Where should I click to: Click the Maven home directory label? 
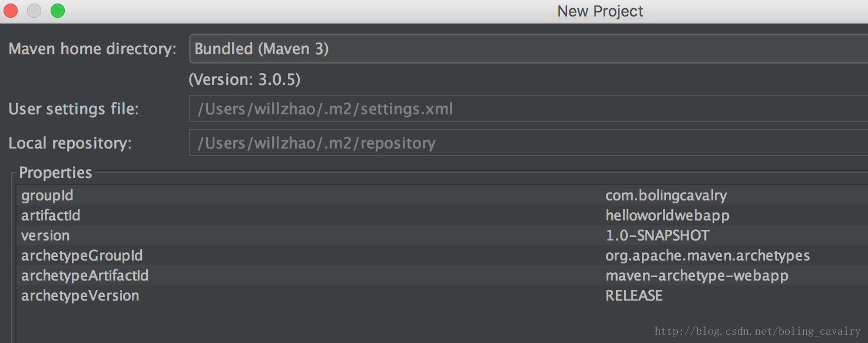tap(92, 49)
